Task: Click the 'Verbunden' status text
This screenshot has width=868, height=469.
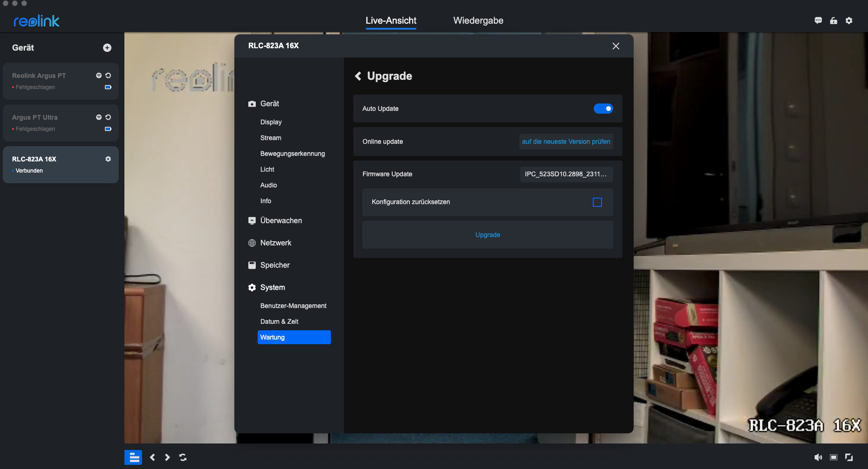Action: pyautogui.click(x=29, y=171)
